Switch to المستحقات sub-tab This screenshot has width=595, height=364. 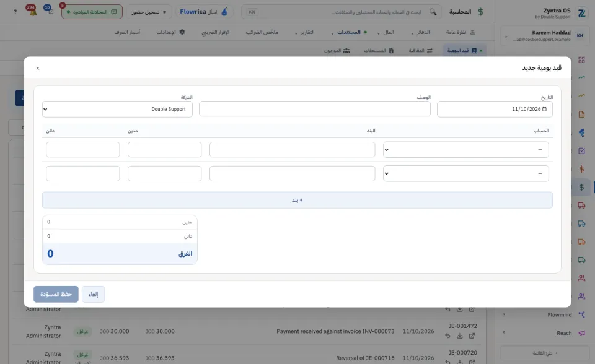(x=379, y=50)
